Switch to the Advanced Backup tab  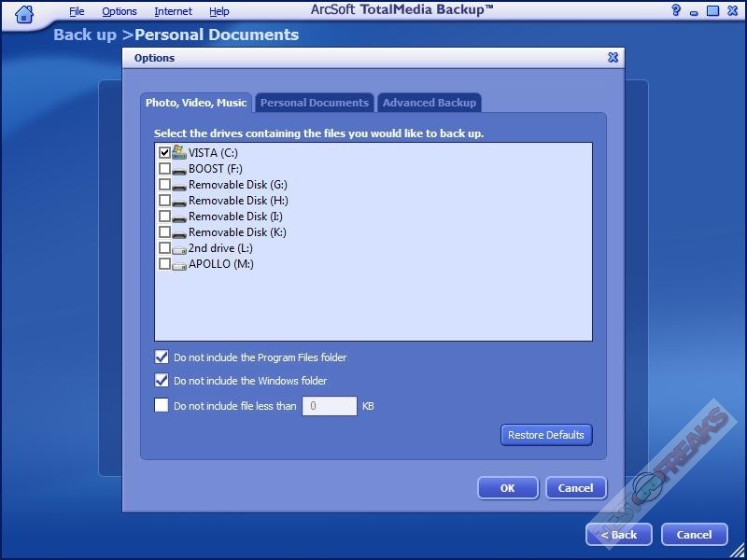pos(429,103)
